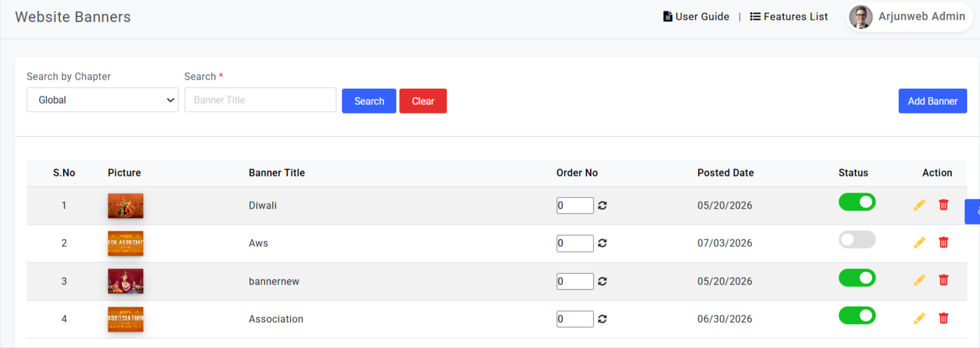
Task: Click the Add Banner button
Action: [932, 101]
